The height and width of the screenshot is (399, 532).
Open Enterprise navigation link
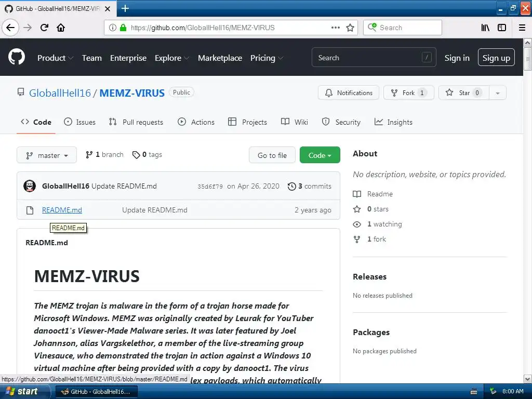point(128,58)
